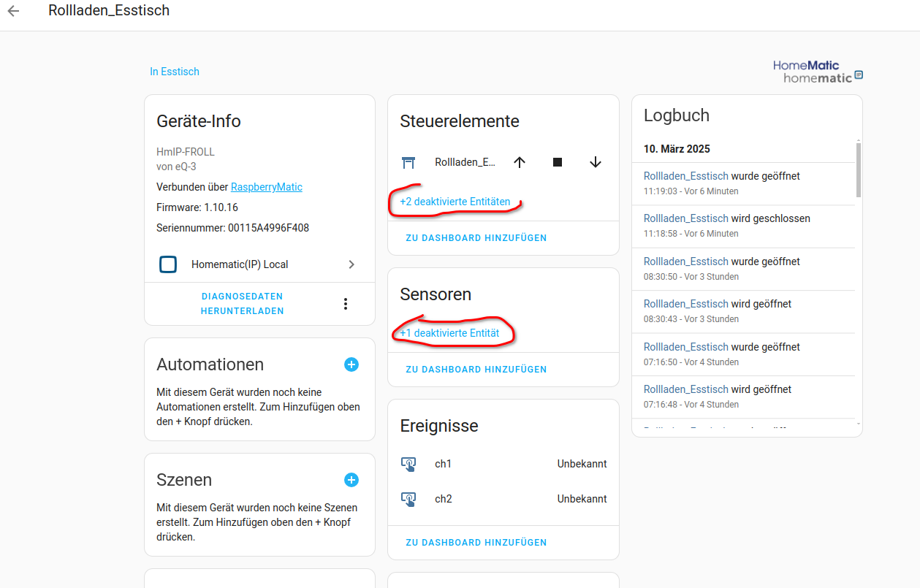Open Rollladen_Esstisch link in 08:30:50 entry
The height and width of the screenshot is (588, 920).
pyautogui.click(x=686, y=261)
